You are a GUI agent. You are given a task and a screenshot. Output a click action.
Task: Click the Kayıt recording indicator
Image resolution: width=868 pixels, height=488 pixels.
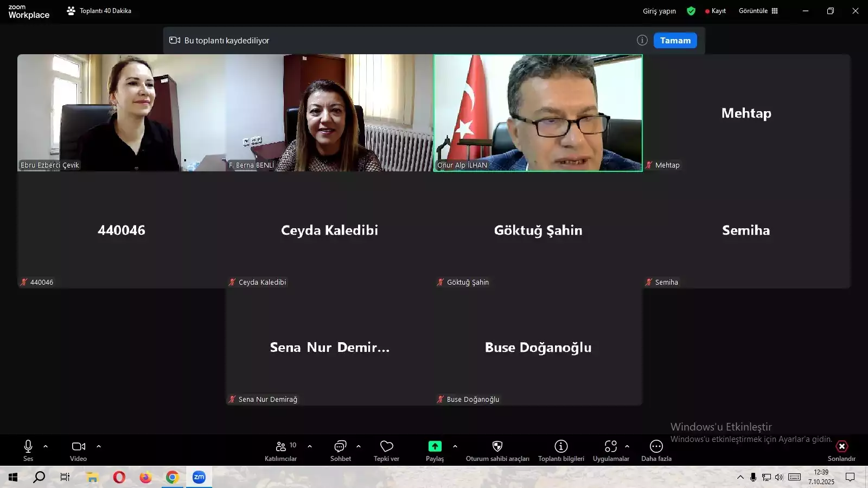pyautogui.click(x=716, y=11)
